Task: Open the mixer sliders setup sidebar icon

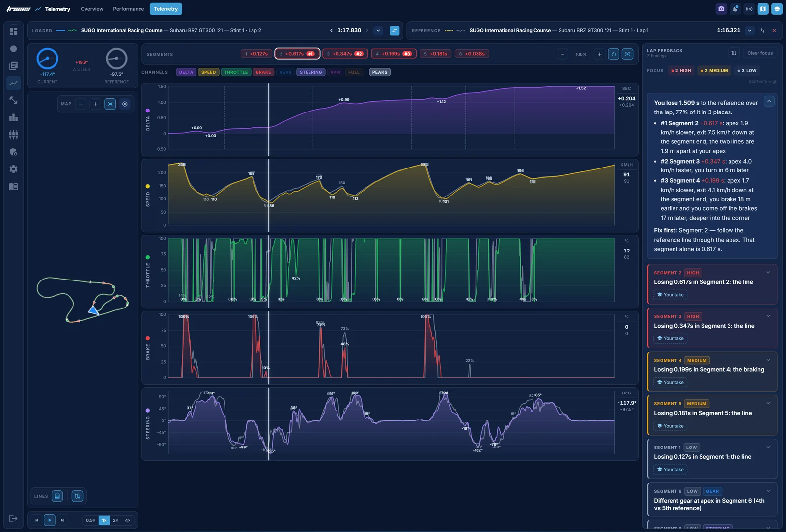Action: (x=13, y=135)
